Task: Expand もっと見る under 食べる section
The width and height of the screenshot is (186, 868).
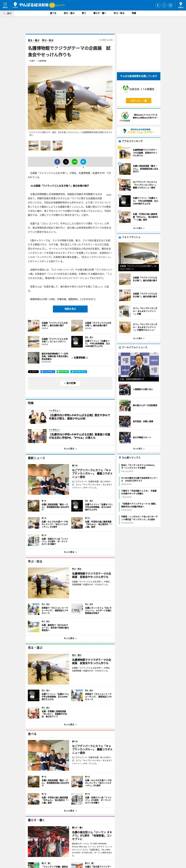Action: tap(70, 811)
